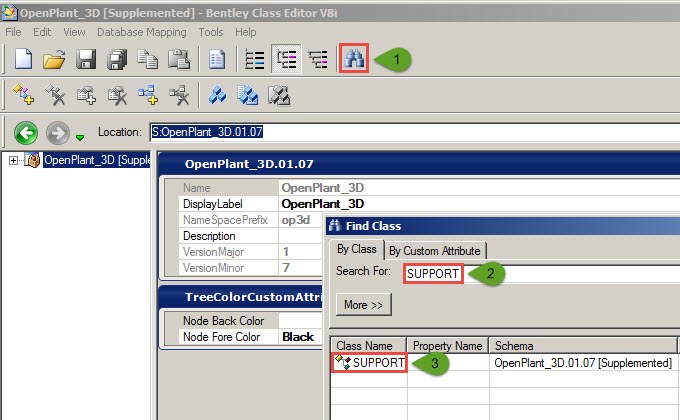Screen dimensions: 680x420
Task: Sort results by the Property Name column header
Action: [448, 345]
